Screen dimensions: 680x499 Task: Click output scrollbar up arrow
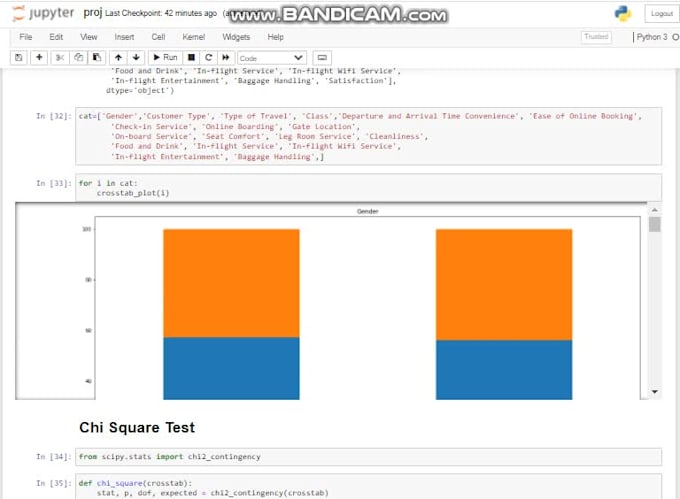click(x=655, y=210)
